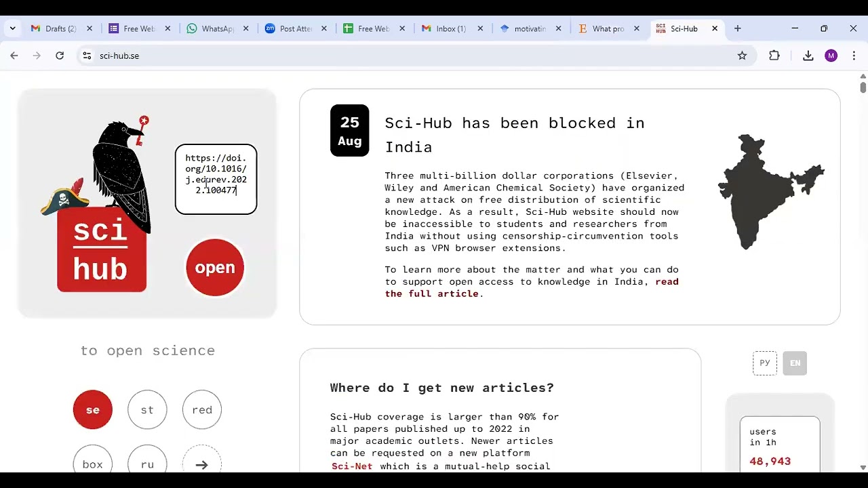Click the raven with key illustration
Viewport: 868px width, 488px height.
pos(122,174)
